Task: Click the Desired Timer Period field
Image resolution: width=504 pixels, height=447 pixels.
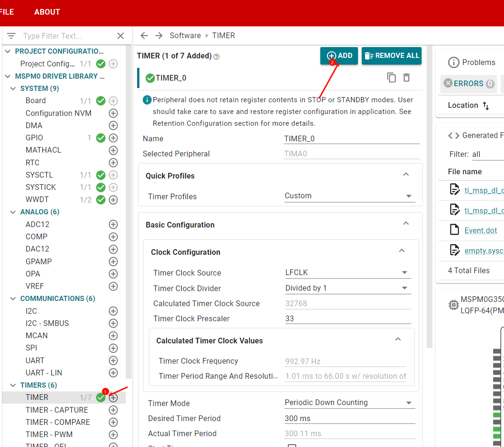Action: (x=350, y=418)
